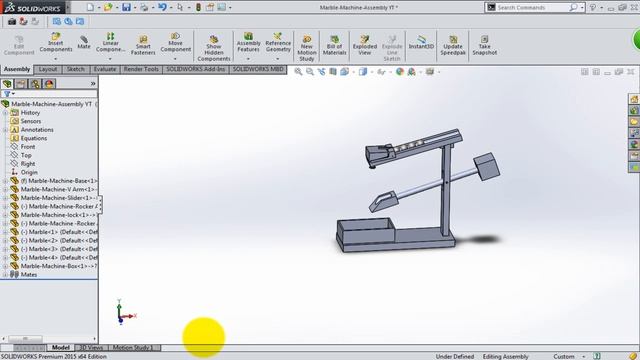Switch to Model tab at bottom

pos(60,348)
